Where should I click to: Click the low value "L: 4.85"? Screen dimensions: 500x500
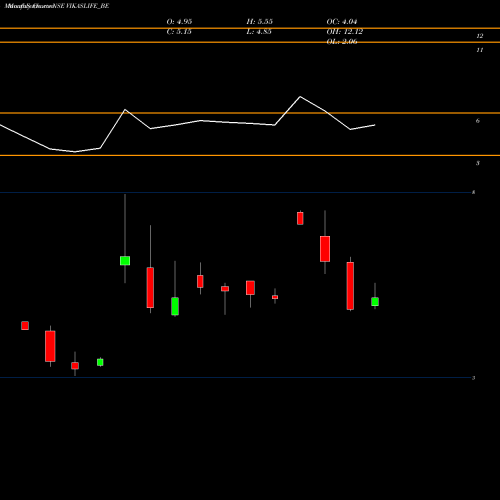(x=259, y=32)
